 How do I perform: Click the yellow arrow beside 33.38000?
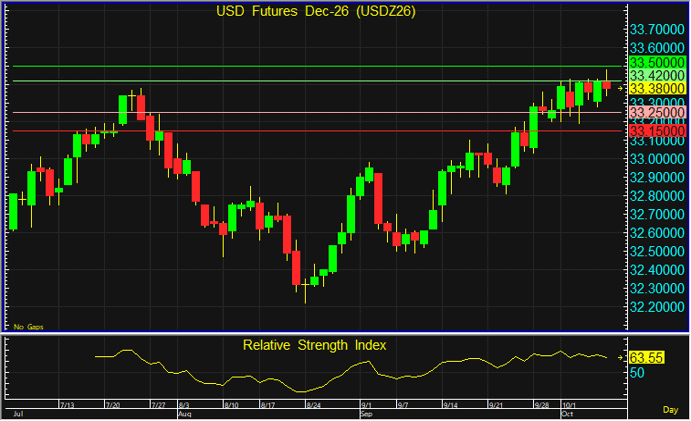coord(620,89)
